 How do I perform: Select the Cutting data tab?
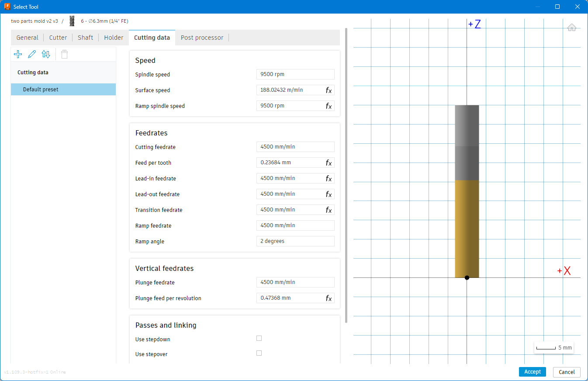[x=152, y=38]
